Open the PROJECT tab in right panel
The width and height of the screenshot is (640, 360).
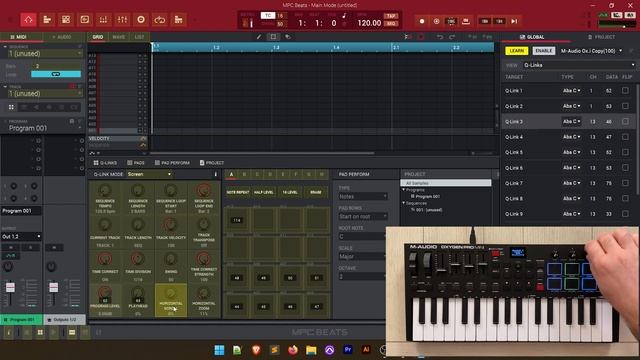click(601, 37)
